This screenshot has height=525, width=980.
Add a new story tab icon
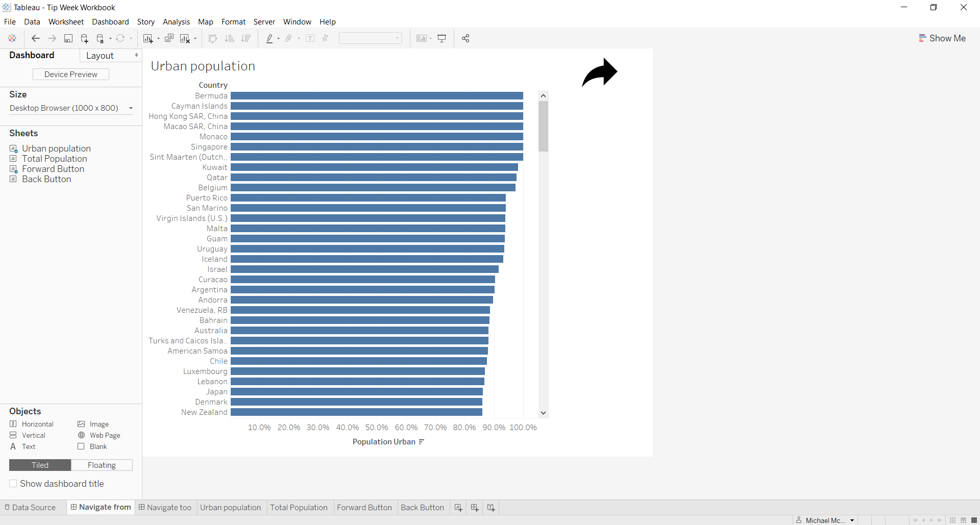(x=491, y=508)
